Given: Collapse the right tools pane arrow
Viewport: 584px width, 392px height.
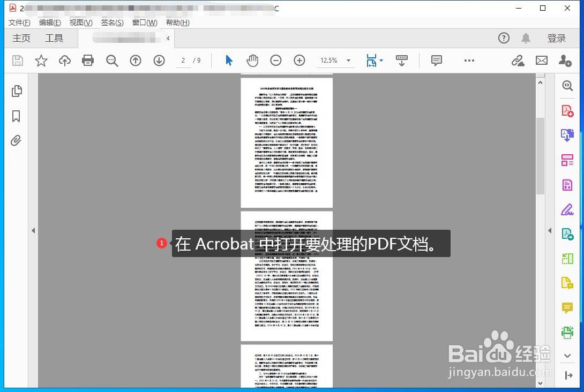Looking at the screenshot, I should point(568,375).
